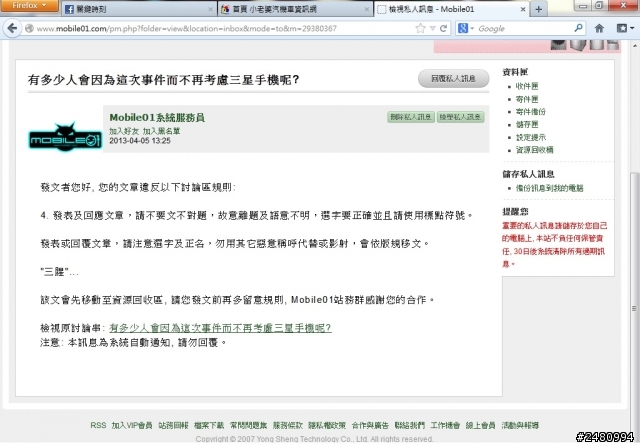Click 加入好友 add friend link
Screen dimensions: 640x445
pyautogui.click(x=124, y=131)
